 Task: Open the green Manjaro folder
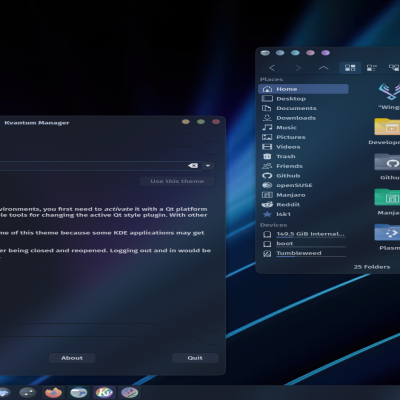pyautogui.click(x=387, y=197)
